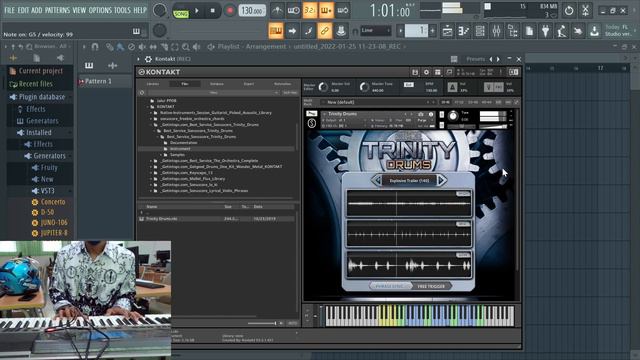Adjust the Master Vol knob
640x360 pixels.
point(323,87)
